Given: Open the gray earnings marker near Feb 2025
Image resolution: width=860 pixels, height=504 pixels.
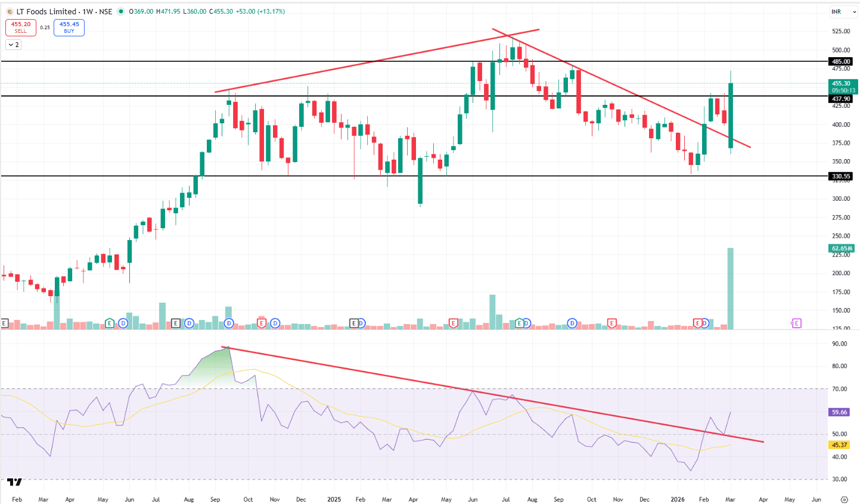Looking at the screenshot, I should click(353, 323).
